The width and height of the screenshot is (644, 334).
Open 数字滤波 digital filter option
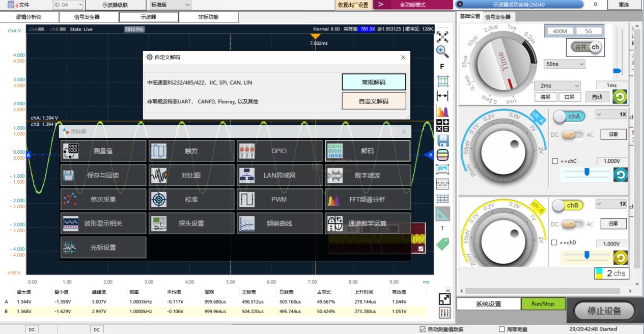368,175
